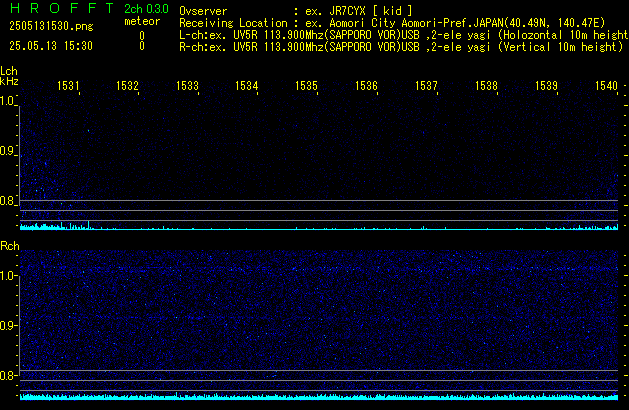Click the Rch 0.9 kHz axis label

click(x=7, y=325)
